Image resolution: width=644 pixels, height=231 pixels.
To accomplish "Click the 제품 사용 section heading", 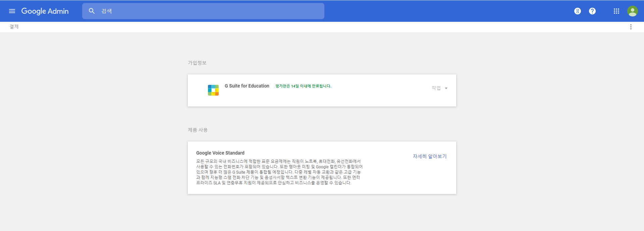I will (198, 130).
